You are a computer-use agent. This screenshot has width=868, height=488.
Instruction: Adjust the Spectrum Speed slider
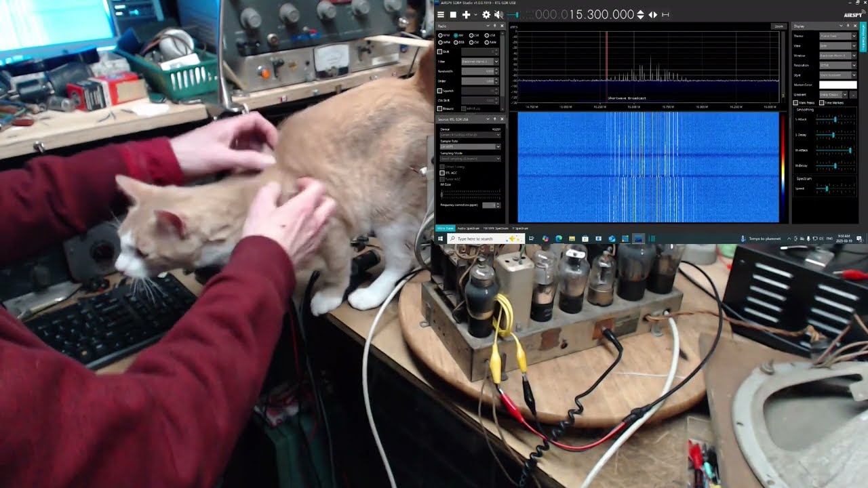click(x=835, y=188)
